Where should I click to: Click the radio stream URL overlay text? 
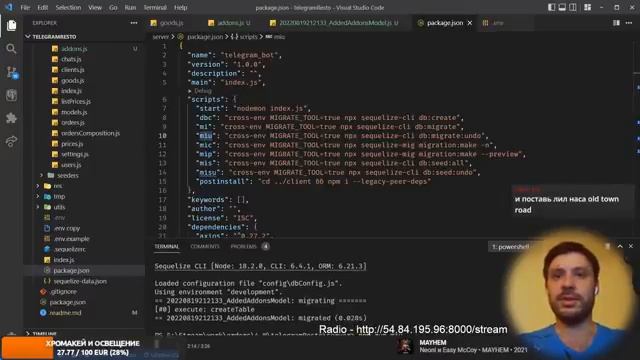413,329
